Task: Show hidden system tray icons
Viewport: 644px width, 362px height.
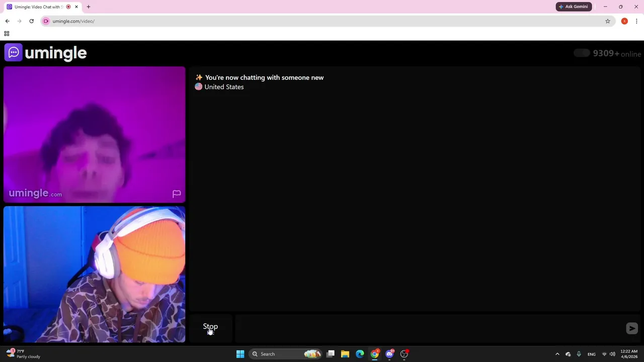Action: (557, 354)
